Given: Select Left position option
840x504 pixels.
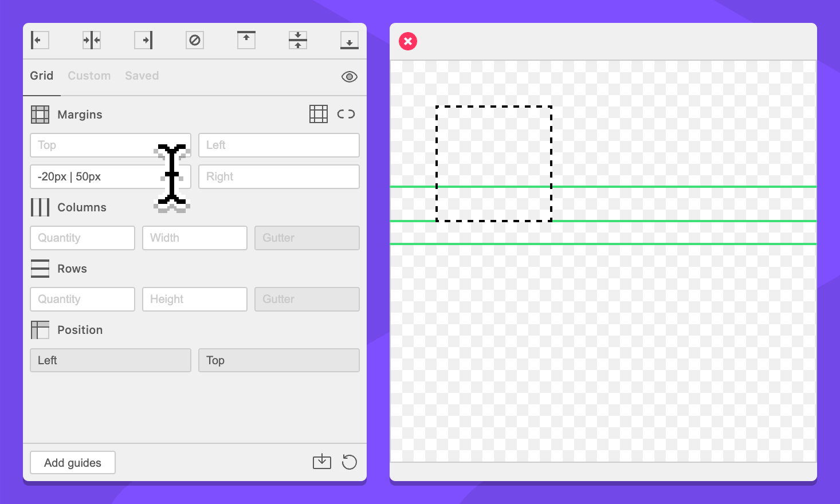Looking at the screenshot, I should pos(111,360).
